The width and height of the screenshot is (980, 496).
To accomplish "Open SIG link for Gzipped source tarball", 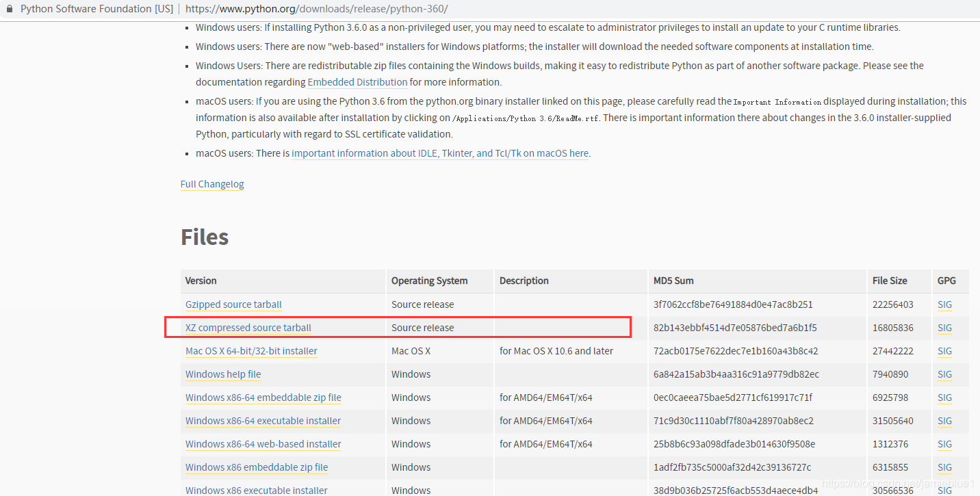I will (944, 304).
